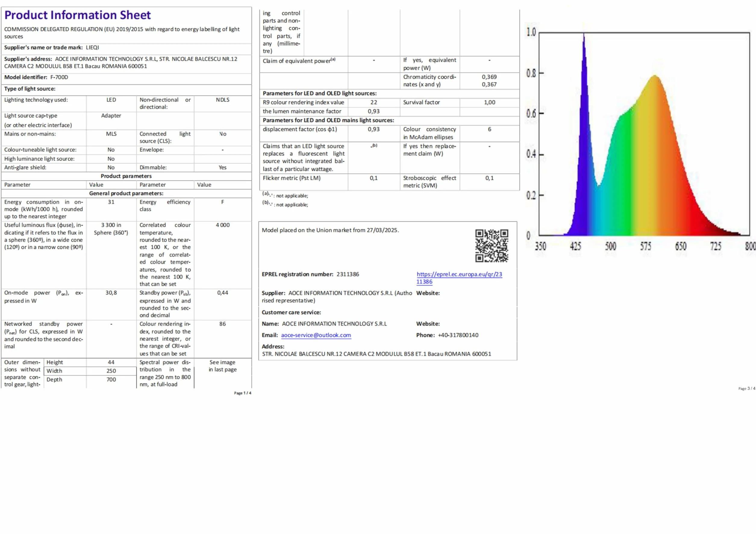Click the on-mode power value 30,8
This screenshot has width=756, height=534.
coord(111,292)
